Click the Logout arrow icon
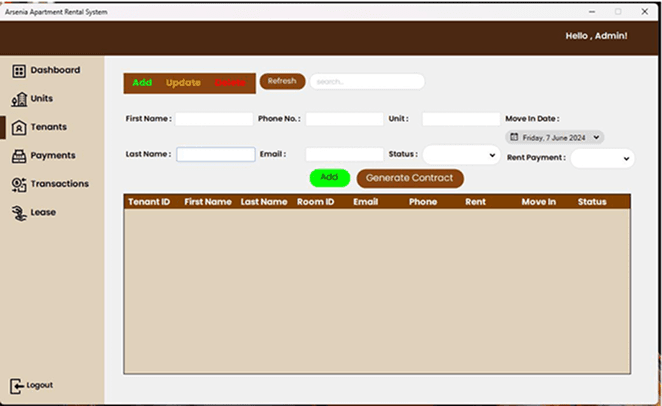 (x=16, y=386)
